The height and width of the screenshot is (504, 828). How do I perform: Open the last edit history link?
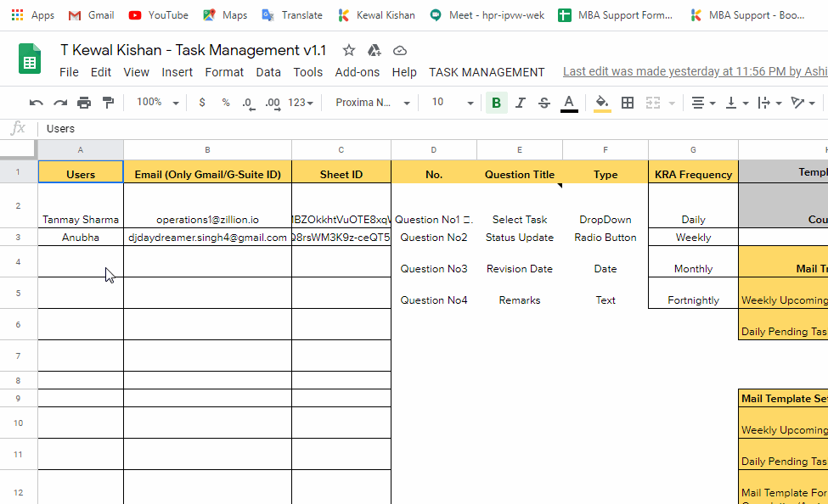tap(695, 72)
